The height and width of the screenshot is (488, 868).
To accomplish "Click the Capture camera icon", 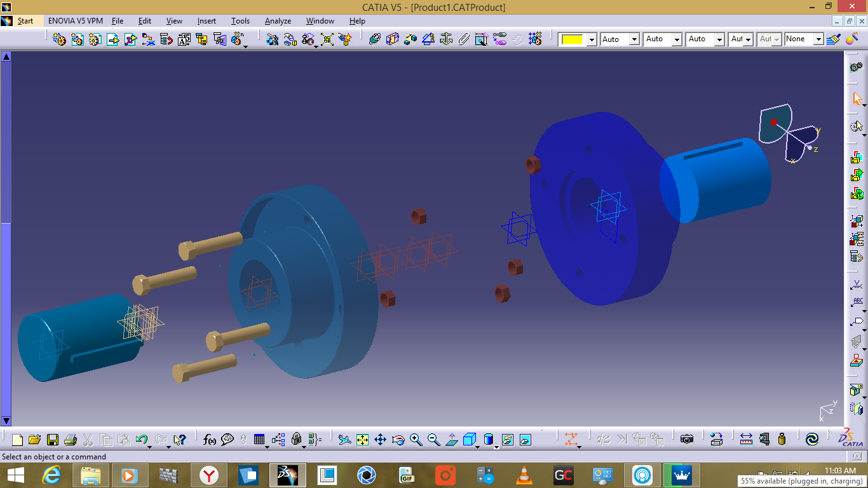I will tap(686, 439).
